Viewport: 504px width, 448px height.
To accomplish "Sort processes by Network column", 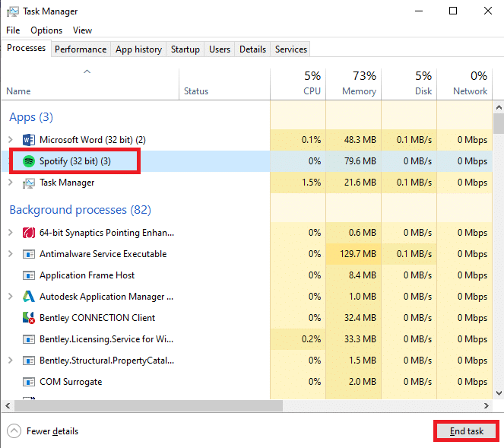I will point(464,84).
